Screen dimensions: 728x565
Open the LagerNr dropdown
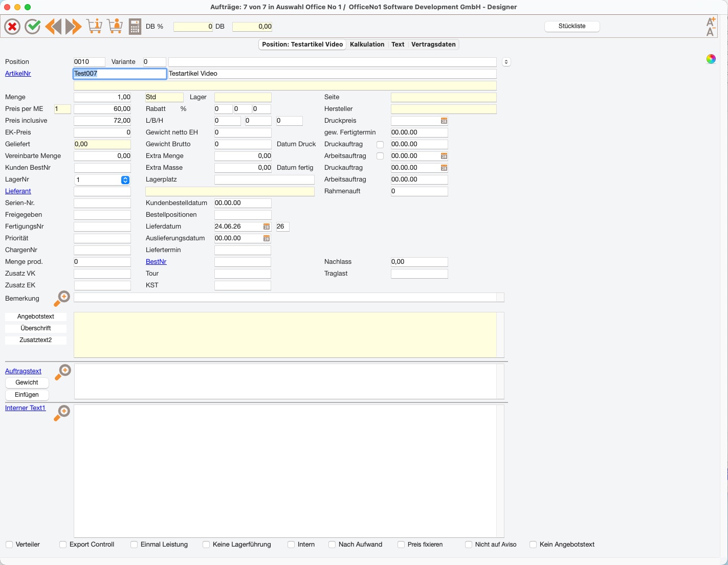(x=125, y=180)
